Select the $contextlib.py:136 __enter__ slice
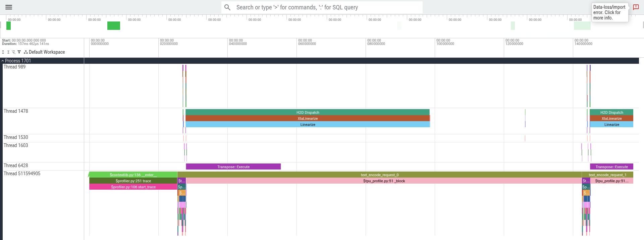 pos(133,175)
